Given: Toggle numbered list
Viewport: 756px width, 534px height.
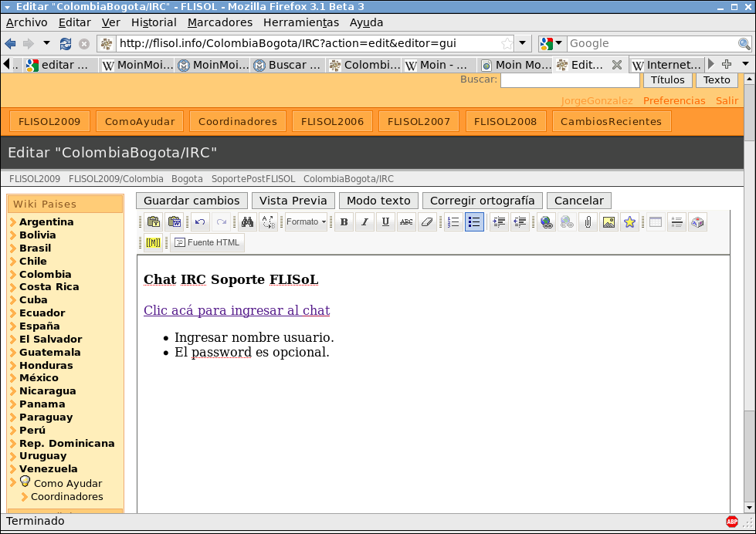Looking at the screenshot, I should (x=453, y=222).
